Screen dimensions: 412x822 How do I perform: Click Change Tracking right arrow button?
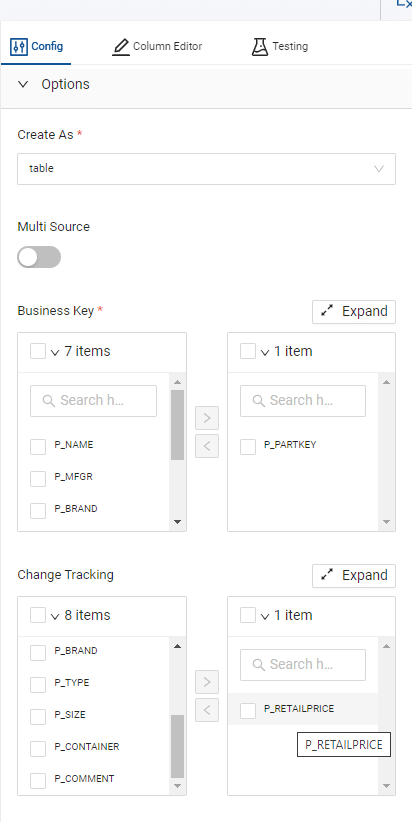[207, 682]
